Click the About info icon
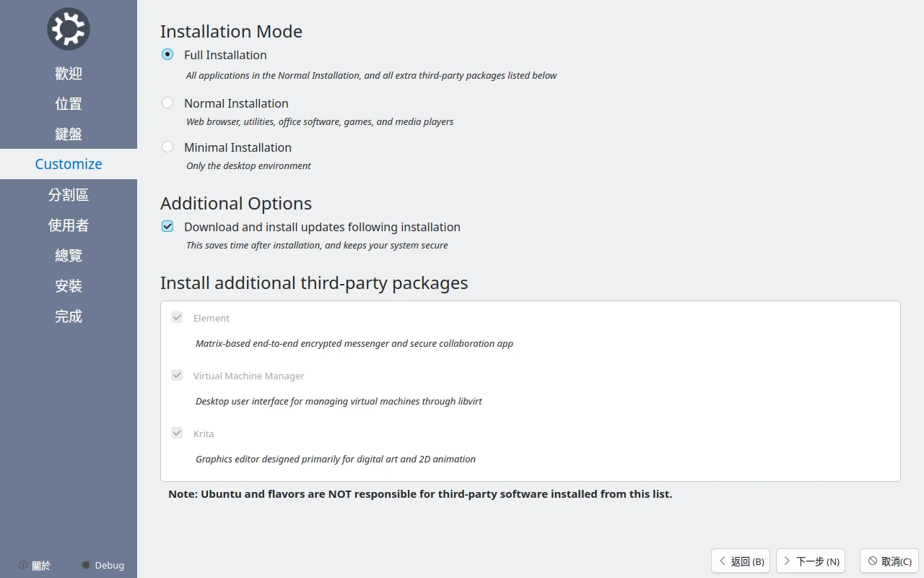Screen dimensions: 924x578 (x=23, y=565)
